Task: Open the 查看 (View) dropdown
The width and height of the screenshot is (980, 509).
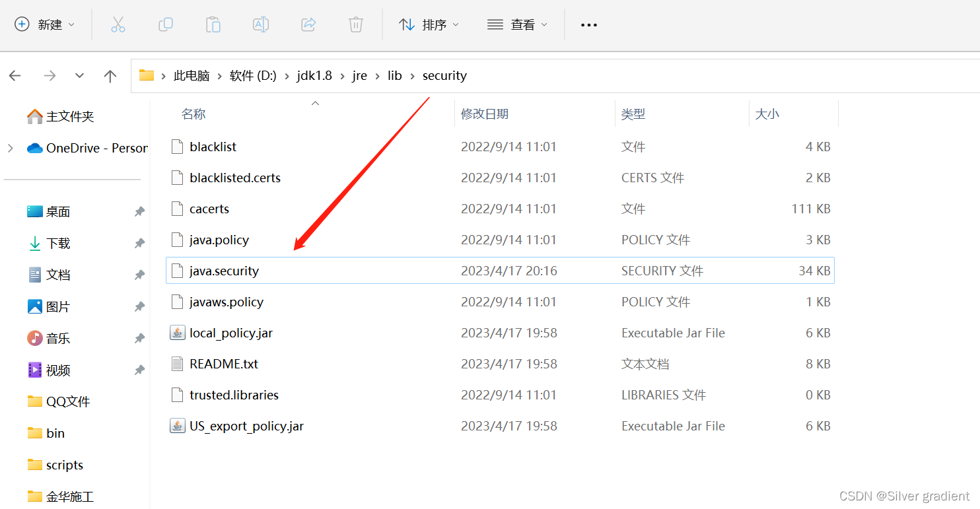Action: click(518, 25)
